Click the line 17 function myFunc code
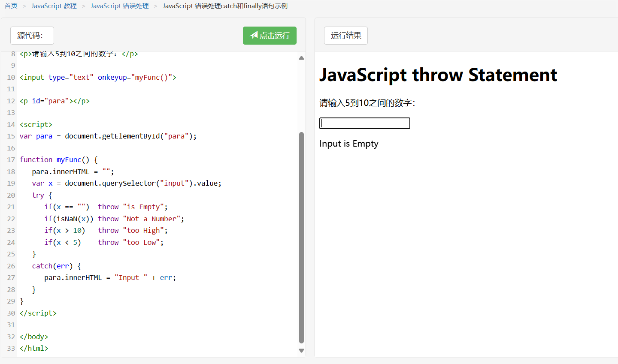 point(59,159)
